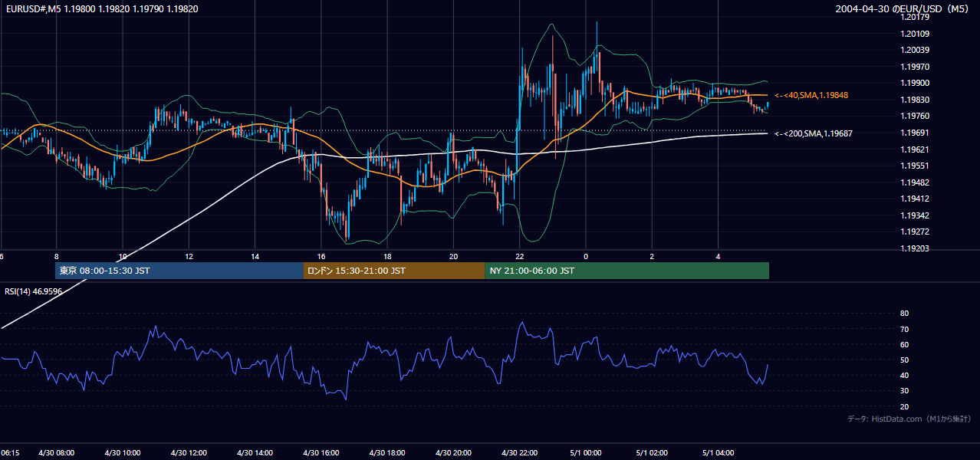Click the 4/30 20:00 time label
980x460 pixels.
coord(453,453)
